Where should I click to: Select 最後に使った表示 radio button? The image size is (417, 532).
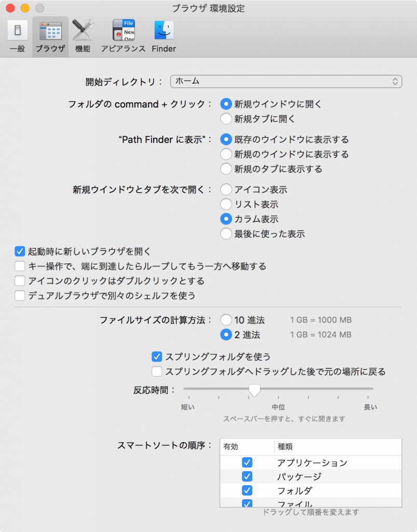[x=226, y=233]
